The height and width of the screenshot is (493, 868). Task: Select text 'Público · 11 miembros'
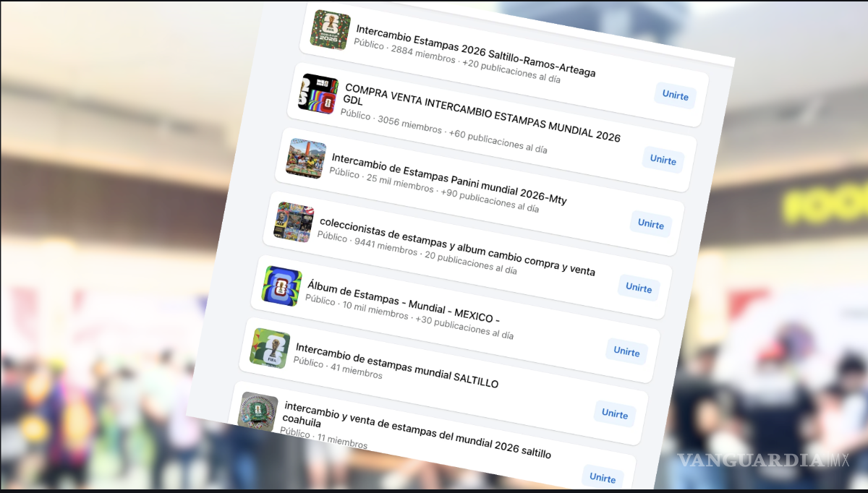323,438
